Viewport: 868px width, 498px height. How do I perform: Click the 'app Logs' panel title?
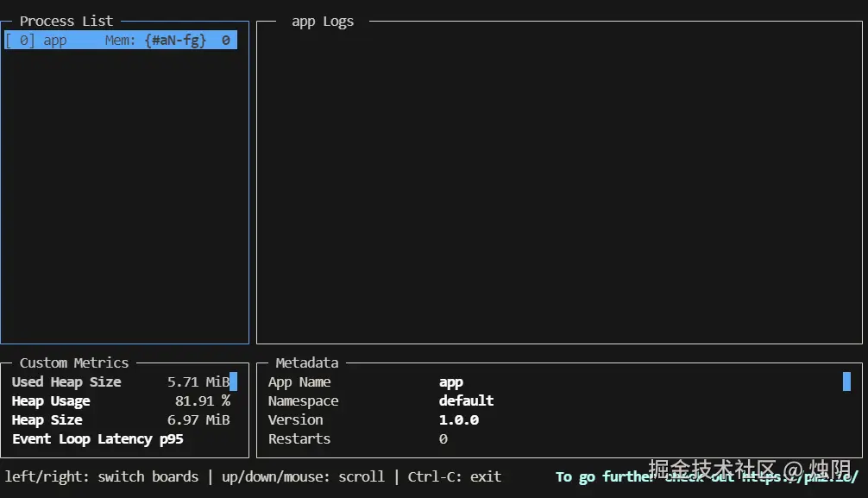coord(323,22)
